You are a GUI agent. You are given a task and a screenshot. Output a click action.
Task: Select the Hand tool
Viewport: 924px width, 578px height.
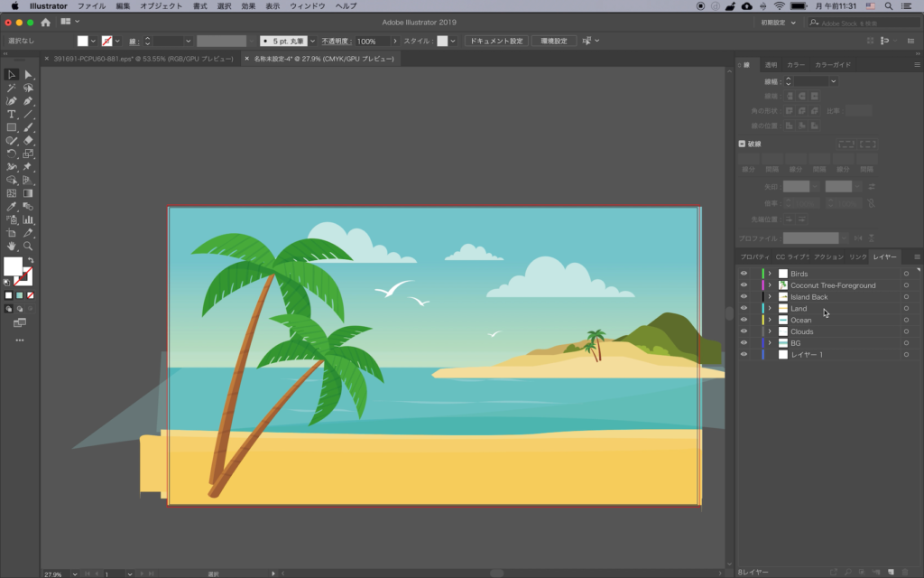(x=12, y=246)
